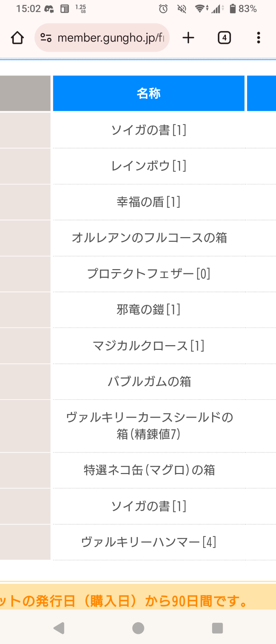Tap the battery icon in status bar

(233, 9)
